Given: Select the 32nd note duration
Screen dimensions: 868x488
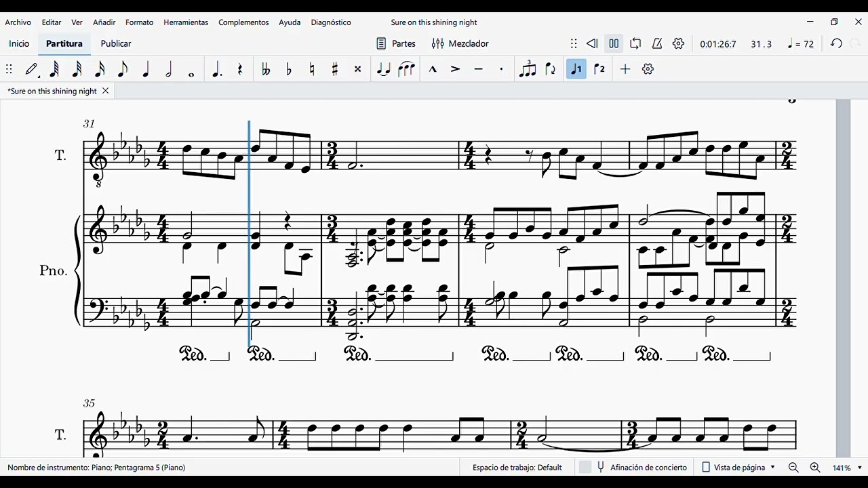Looking at the screenshot, I should click(x=77, y=69).
